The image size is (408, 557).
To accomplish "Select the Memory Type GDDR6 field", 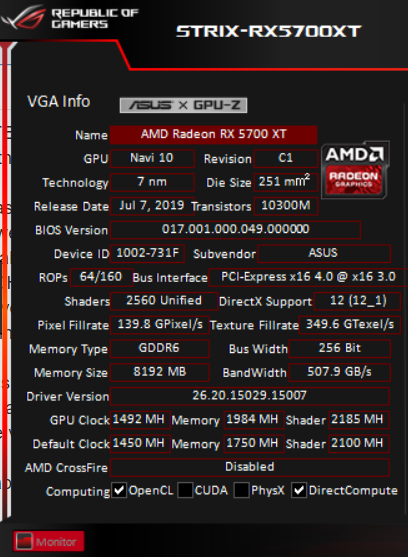I will [159, 348].
